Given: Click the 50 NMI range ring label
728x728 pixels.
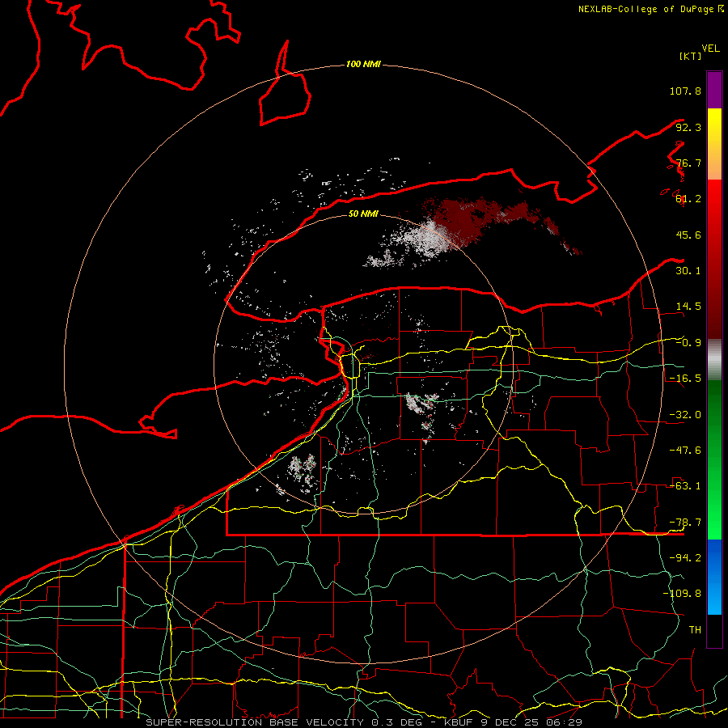Looking at the screenshot, I should [x=363, y=214].
